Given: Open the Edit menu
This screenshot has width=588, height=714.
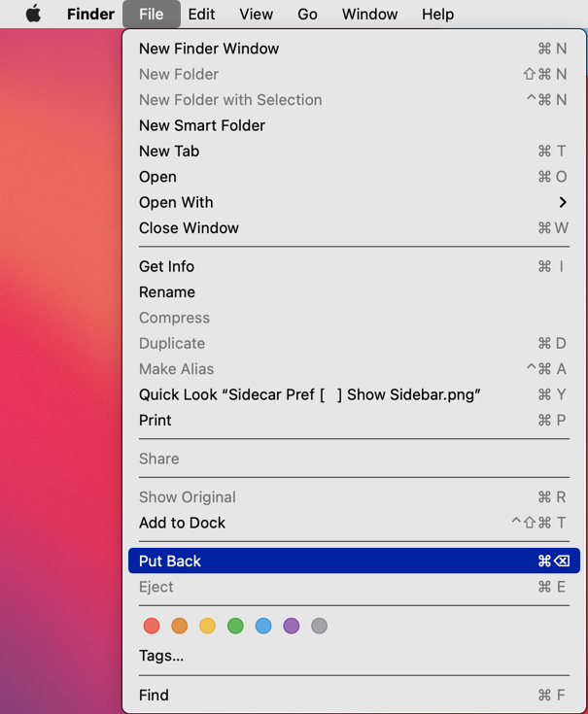Looking at the screenshot, I should [x=201, y=15].
